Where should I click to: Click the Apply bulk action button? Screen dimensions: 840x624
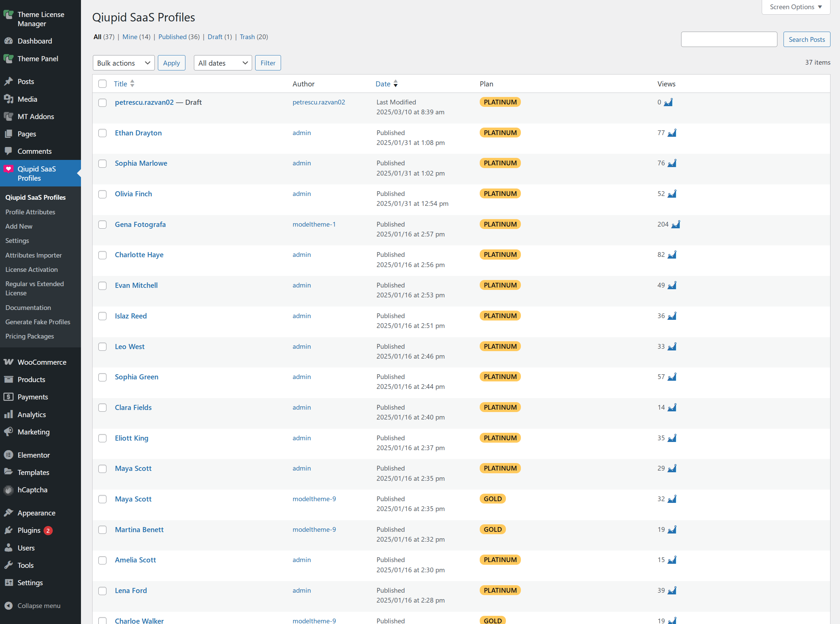[x=171, y=63]
